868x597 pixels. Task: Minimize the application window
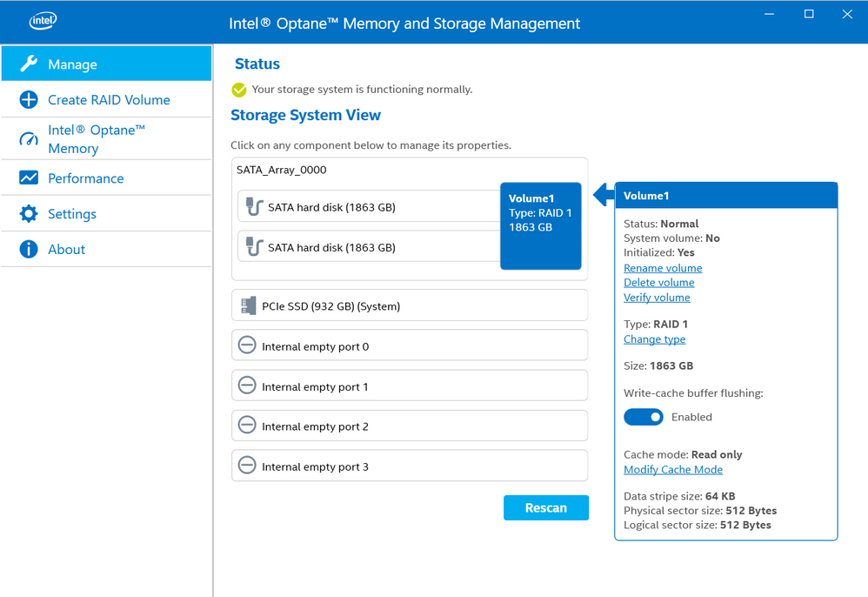pos(769,14)
